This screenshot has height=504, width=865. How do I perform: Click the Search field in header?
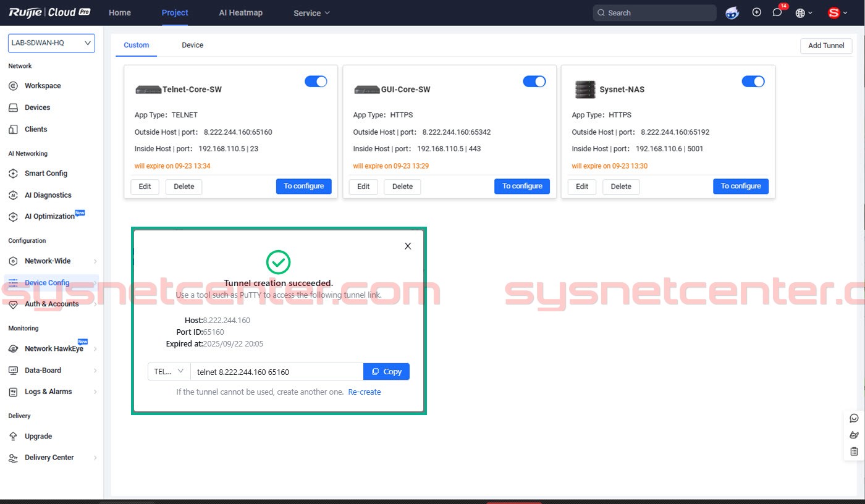coord(654,13)
